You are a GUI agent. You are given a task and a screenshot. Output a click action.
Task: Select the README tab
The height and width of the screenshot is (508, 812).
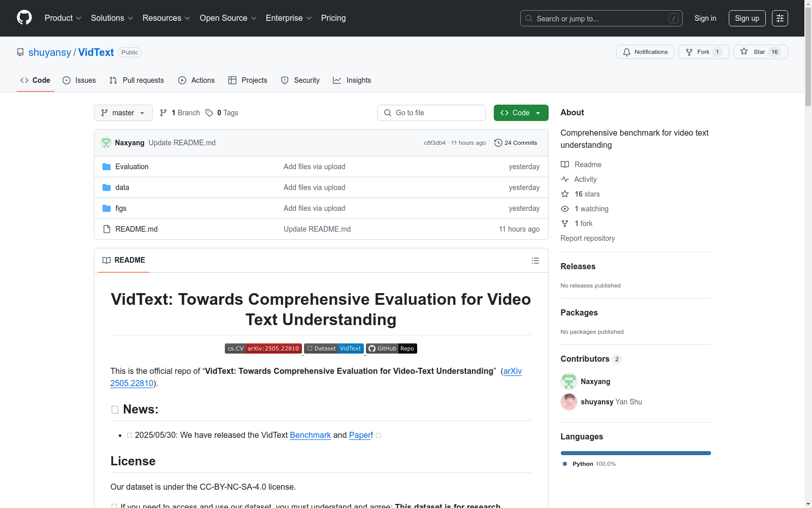[124, 260]
